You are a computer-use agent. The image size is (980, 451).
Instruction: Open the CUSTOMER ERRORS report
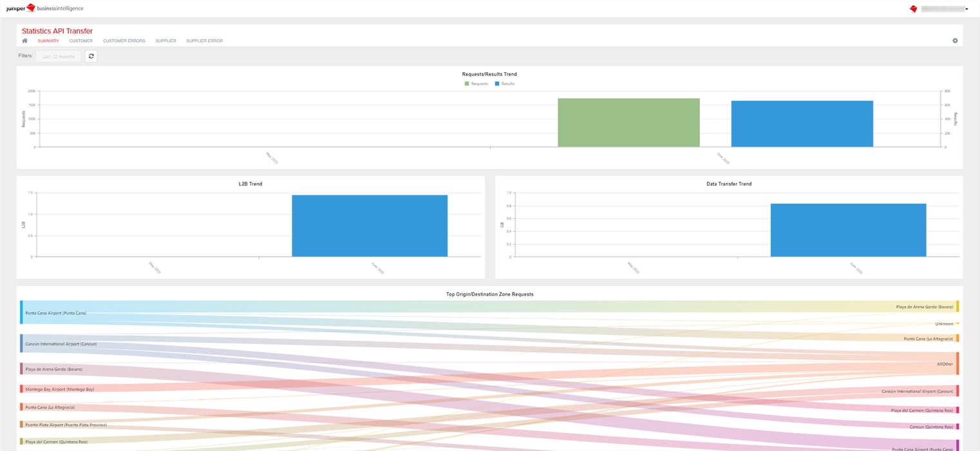[124, 41]
